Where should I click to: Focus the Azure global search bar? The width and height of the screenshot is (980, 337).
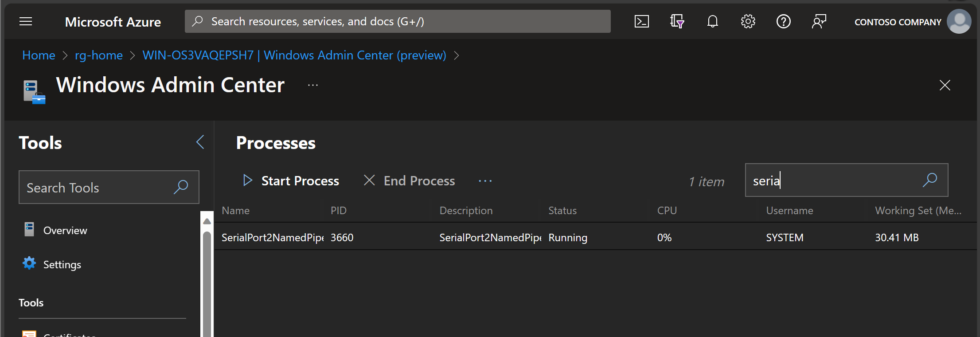(x=398, y=21)
